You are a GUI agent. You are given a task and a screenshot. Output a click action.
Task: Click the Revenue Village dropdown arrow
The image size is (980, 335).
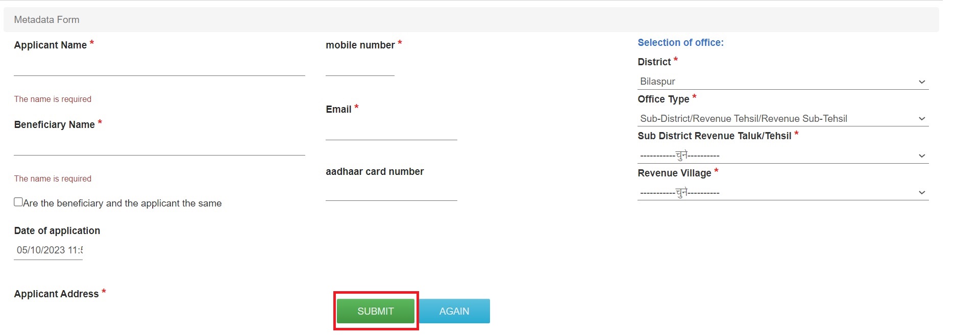coord(922,192)
